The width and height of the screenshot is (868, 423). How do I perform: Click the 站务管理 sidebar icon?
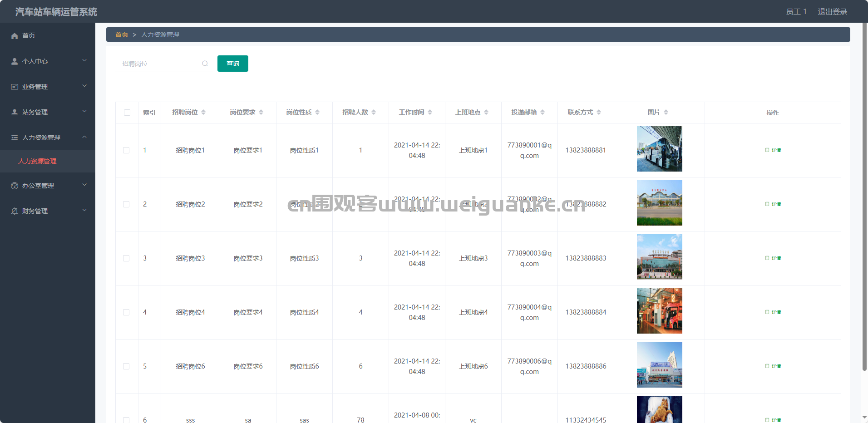pyautogui.click(x=15, y=112)
